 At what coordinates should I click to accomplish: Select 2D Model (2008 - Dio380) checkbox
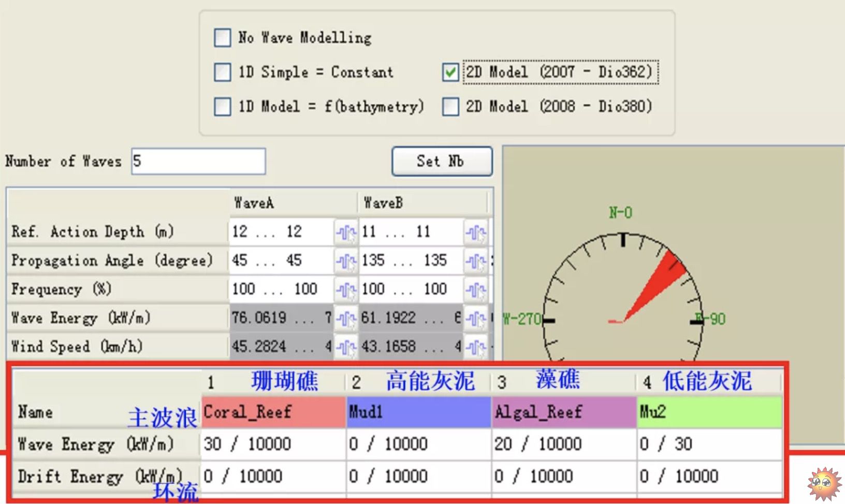[x=450, y=107]
